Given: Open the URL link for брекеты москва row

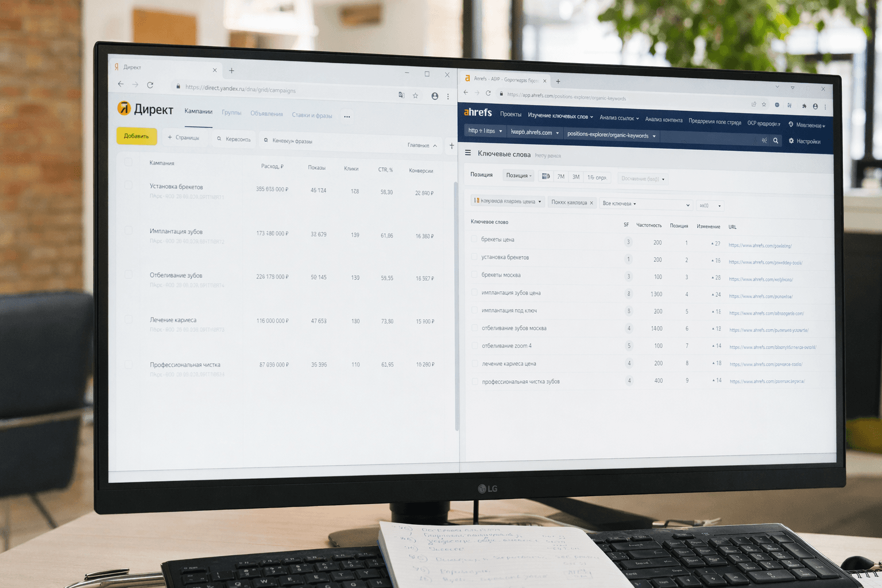Looking at the screenshot, I should coord(761,279).
